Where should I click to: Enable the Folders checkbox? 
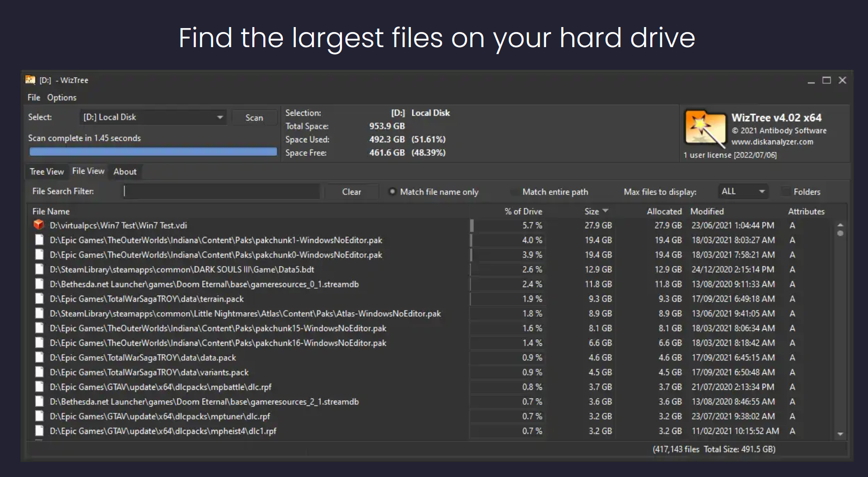click(786, 191)
